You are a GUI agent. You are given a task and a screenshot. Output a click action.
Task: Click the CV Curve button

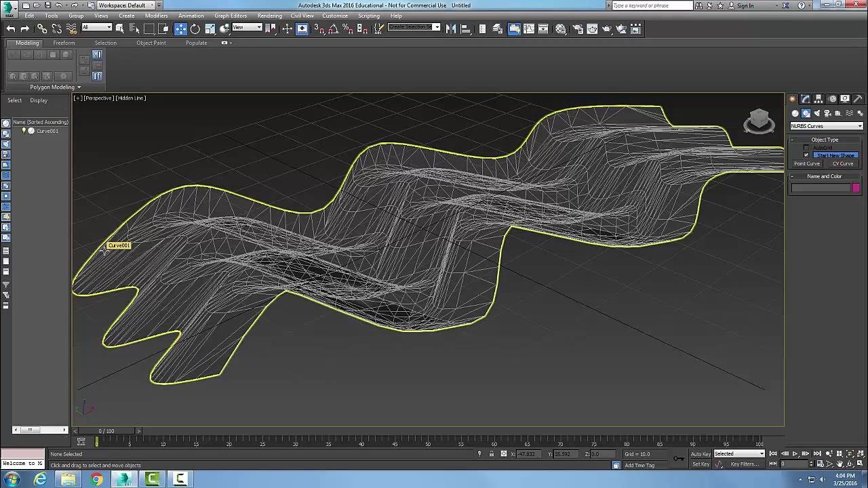(843, 163)
